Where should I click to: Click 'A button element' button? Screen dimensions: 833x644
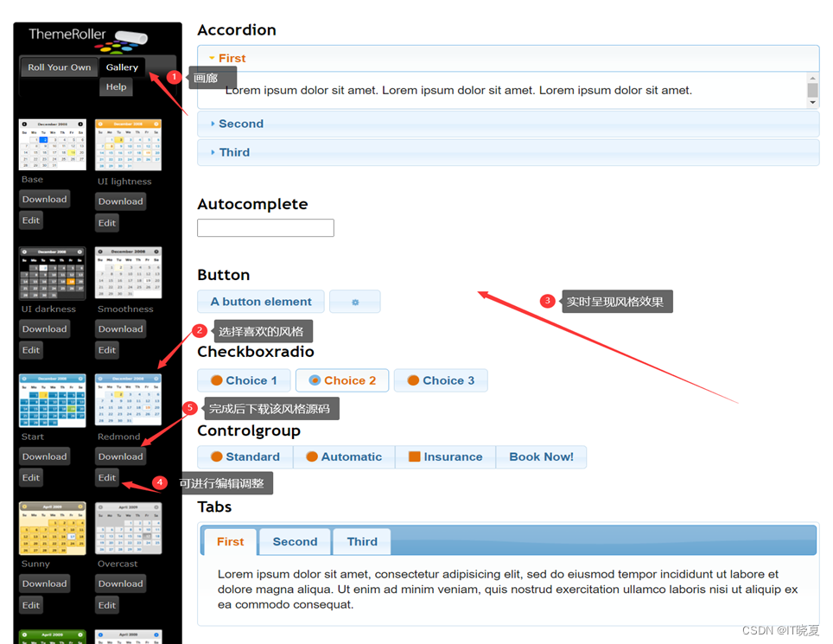point(261,302)
